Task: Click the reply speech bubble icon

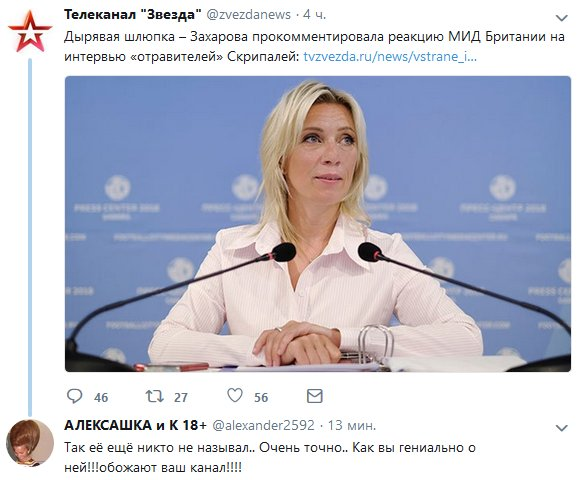Action: point(74,396)
